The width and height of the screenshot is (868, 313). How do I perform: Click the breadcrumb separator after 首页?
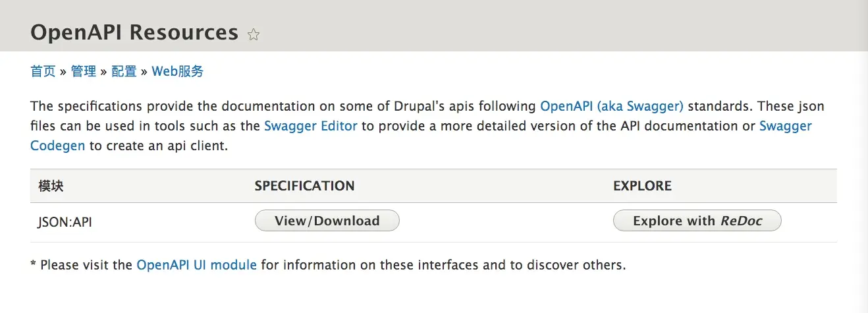(63, 72)
